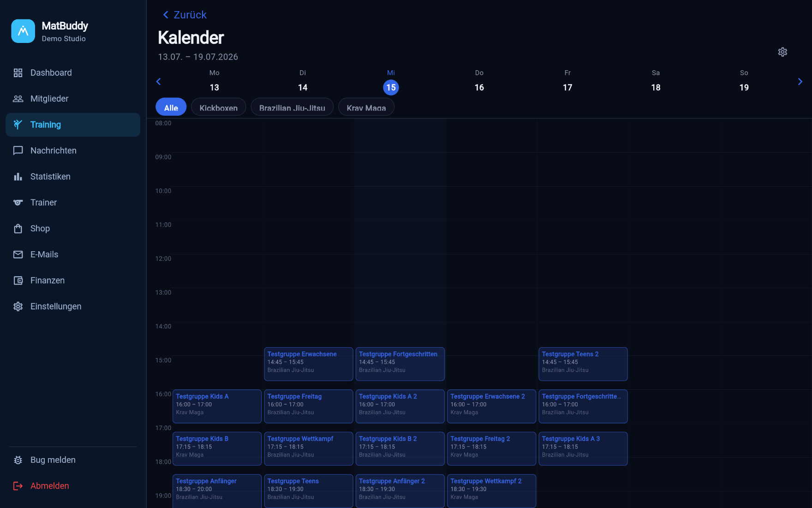The width and height of the screenshot is (812, 508).
Task: Open Trainer page label
Action: (x=44, y=202)
